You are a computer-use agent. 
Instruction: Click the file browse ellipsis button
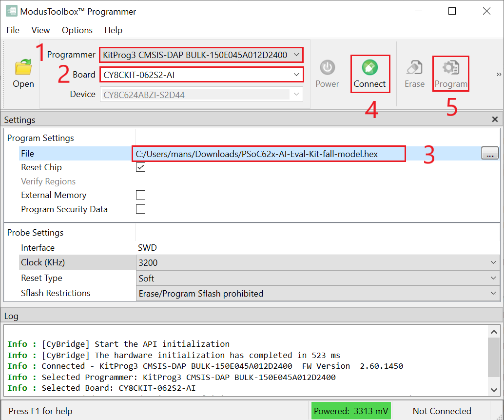tap(490, 153)
